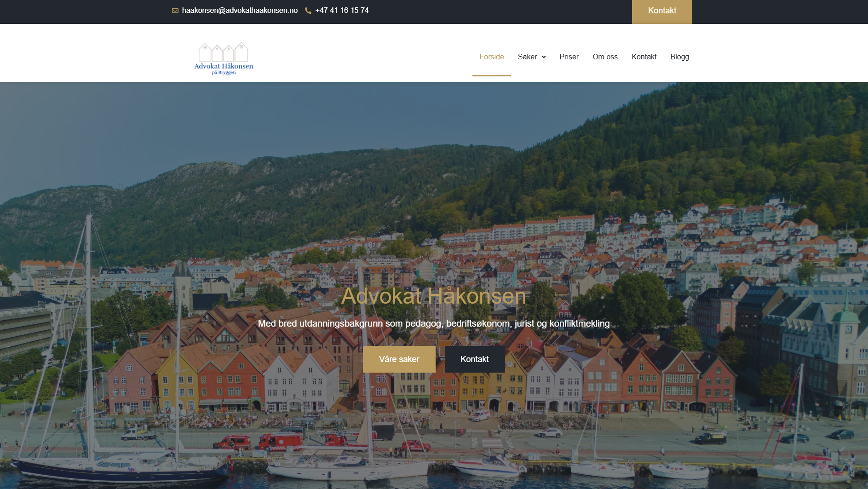Click the blue Advokat Håkonsen logo text

(x=224, y=66)
